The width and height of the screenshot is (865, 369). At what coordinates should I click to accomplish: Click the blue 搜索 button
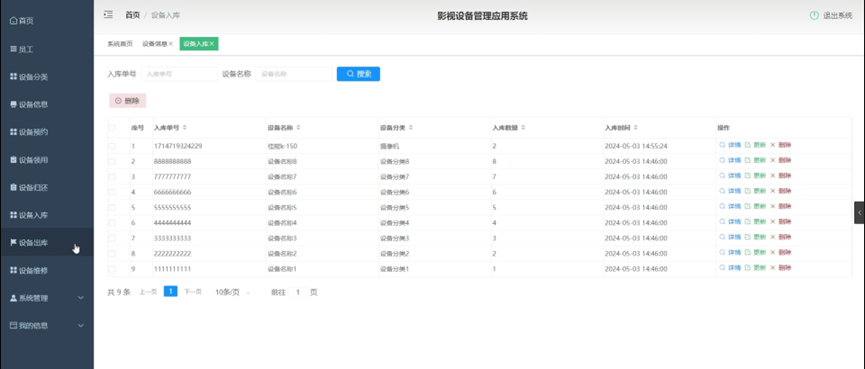click(359, 74)
